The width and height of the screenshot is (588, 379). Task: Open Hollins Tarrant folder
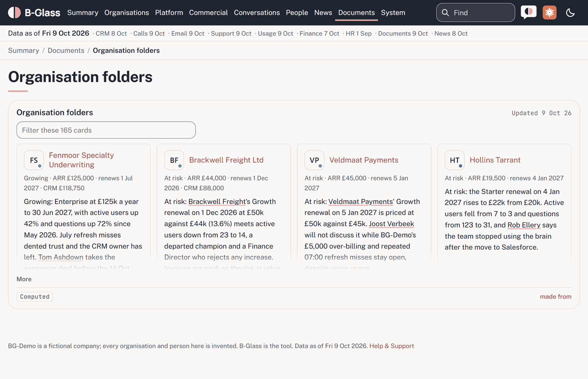pos(495,160)
